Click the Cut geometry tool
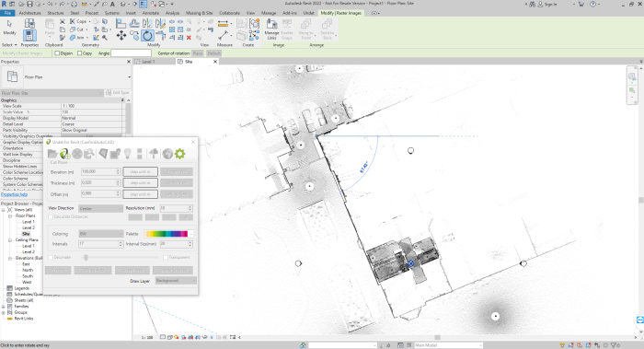 [76, 29]
